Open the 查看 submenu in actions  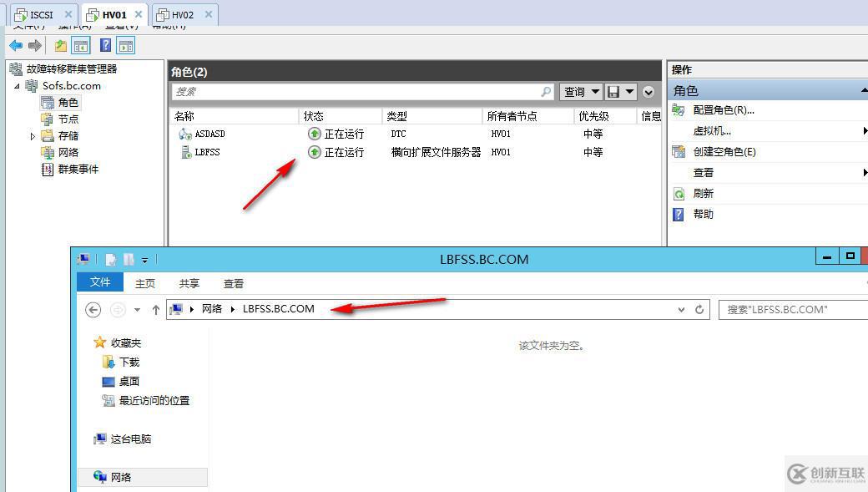coord(704,173)
